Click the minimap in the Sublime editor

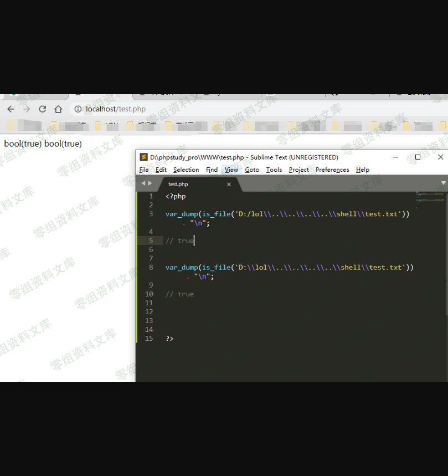430,197
